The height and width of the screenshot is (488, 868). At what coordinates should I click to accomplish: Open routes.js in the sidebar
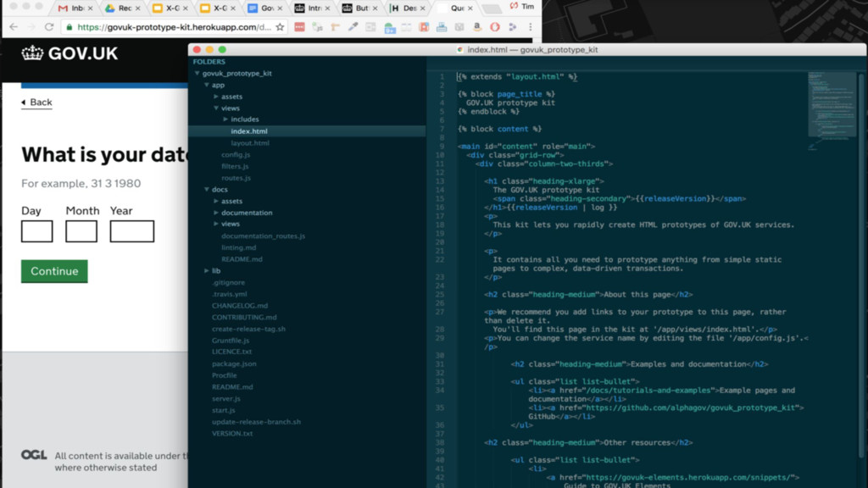(x=236, y=178)
